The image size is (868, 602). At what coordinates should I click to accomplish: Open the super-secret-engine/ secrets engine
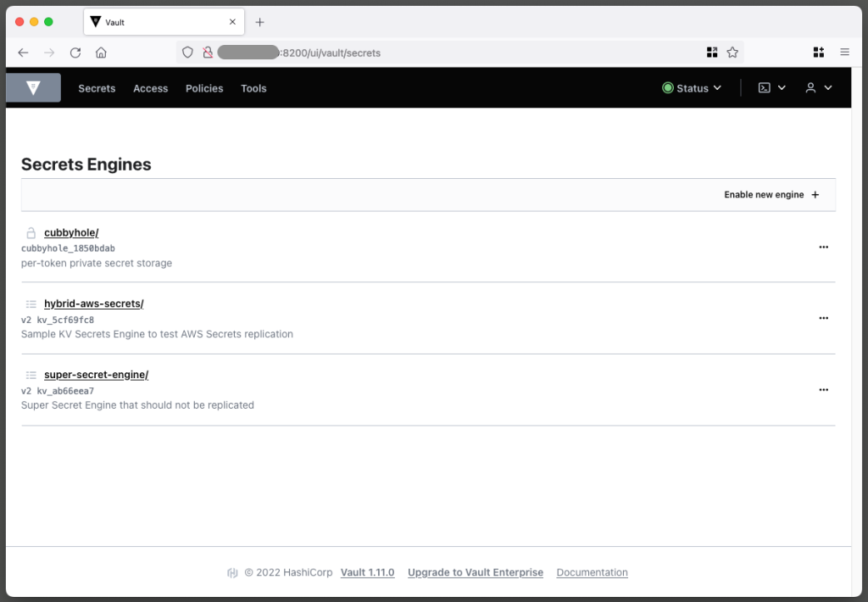click(96, 374)
